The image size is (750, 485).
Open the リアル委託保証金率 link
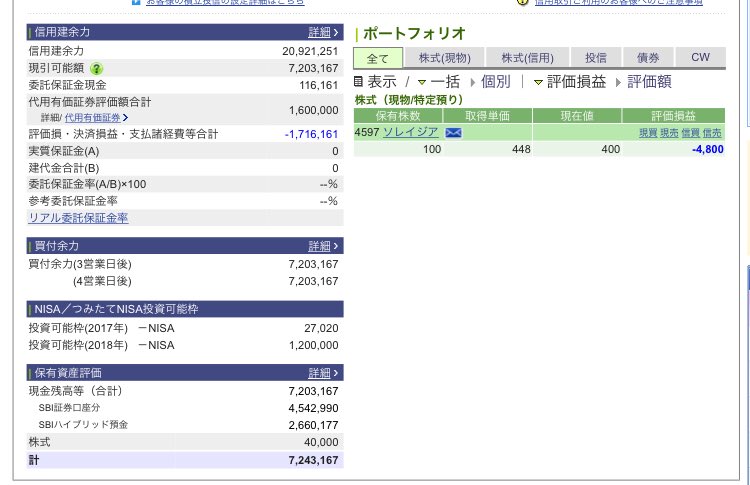78,218
